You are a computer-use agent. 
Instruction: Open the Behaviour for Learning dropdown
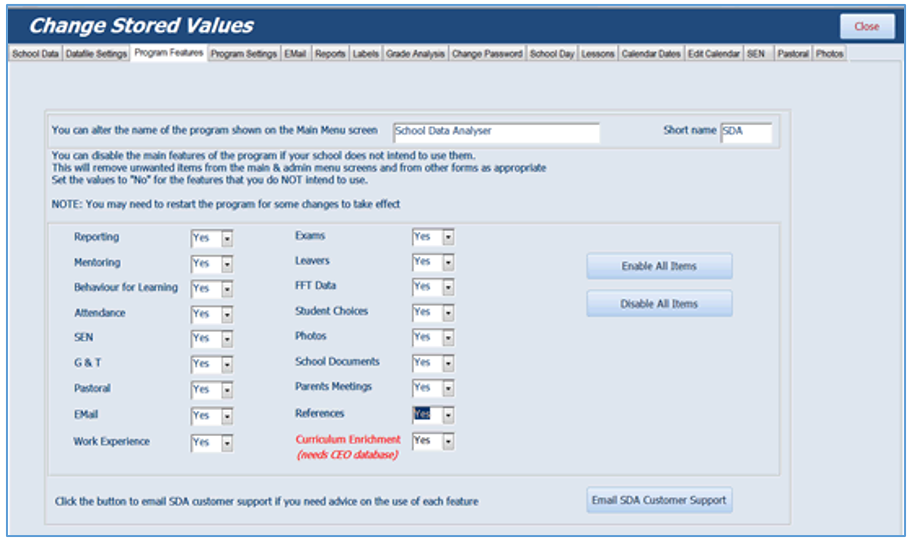click(x=227, y=289)
